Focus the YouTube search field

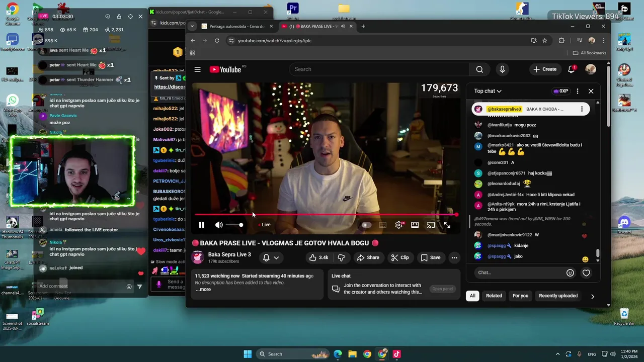[x=379, y=69]
